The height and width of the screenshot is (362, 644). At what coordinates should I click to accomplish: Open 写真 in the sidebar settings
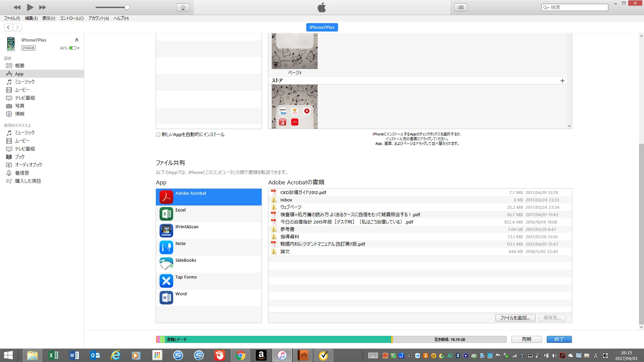coord(19,106)
